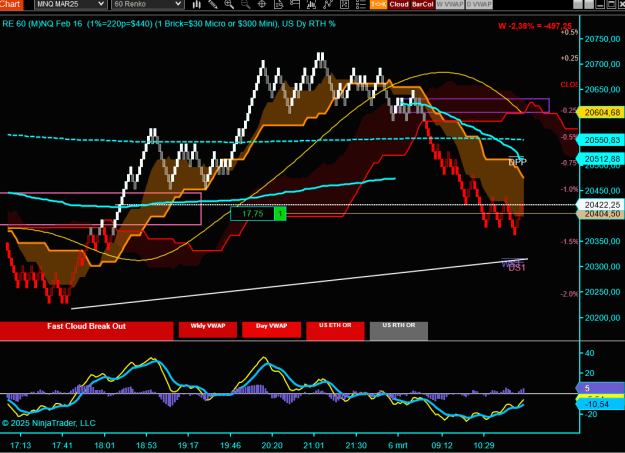The image size is (625, 453).
Task: Toggle the Cloud display button
Action: click(x=399, y=4)
